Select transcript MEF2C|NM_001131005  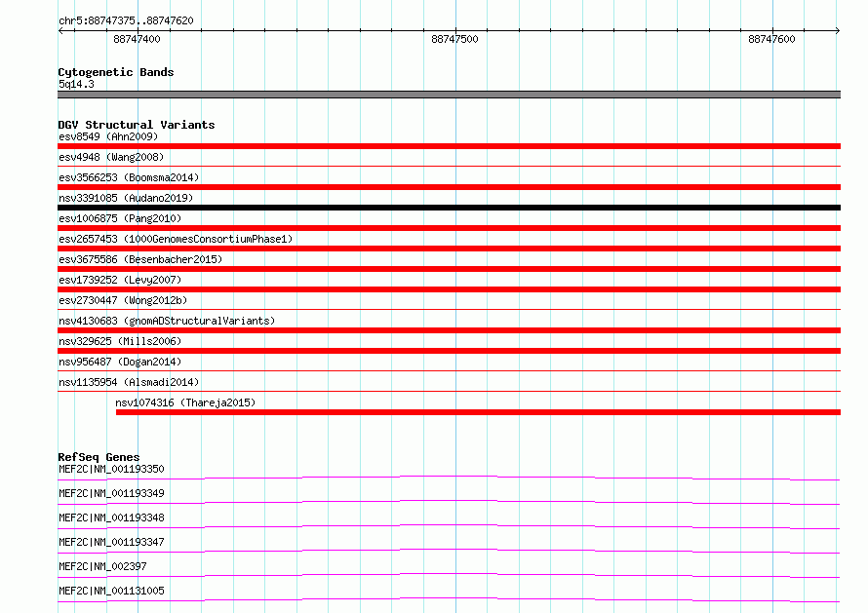click(111, 591)
